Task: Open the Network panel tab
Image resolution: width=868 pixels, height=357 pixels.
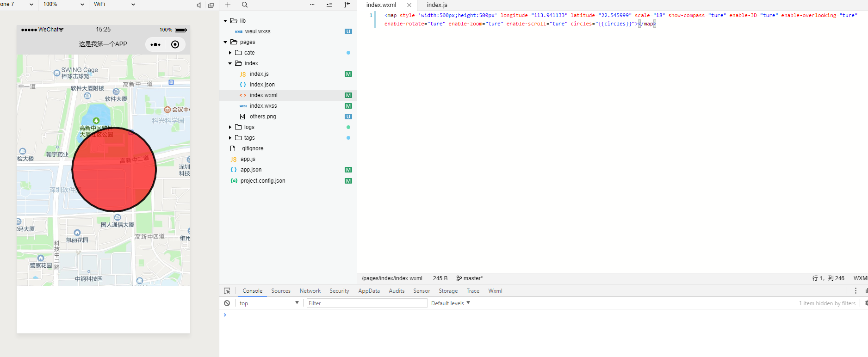Action: pos(310,291)
